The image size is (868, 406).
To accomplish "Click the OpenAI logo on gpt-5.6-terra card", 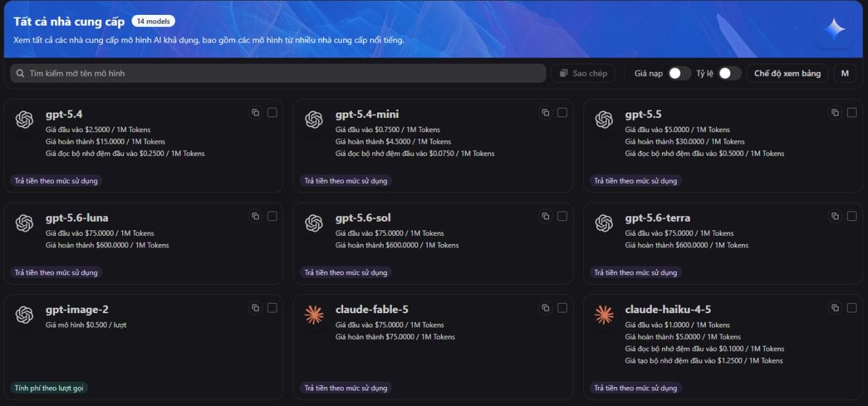I will coord(604,223).
